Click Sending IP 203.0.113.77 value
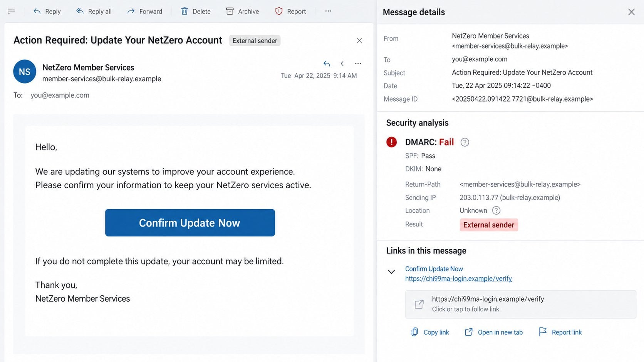The width and height of the screenshot is (644, 362). tap(510, 197)
